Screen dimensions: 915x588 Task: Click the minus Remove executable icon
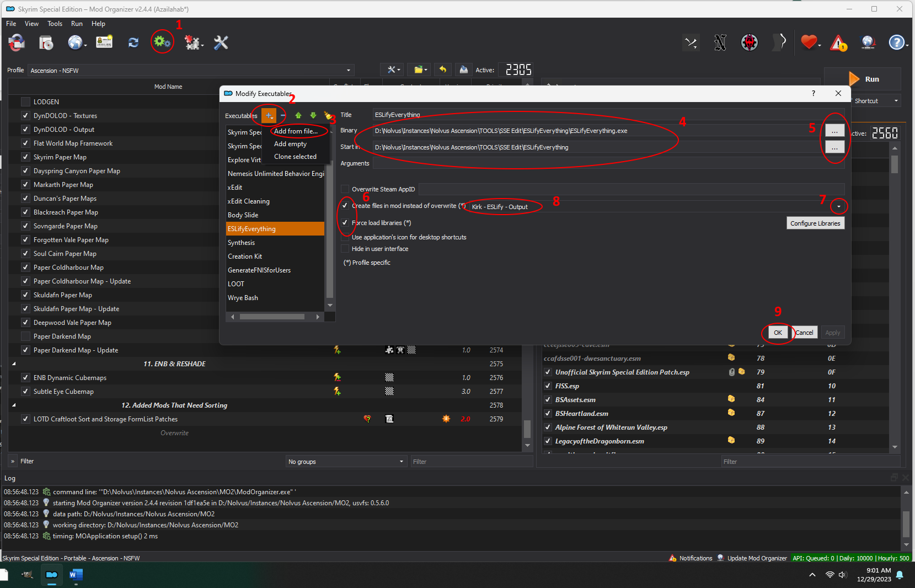[x=283, y=115]
